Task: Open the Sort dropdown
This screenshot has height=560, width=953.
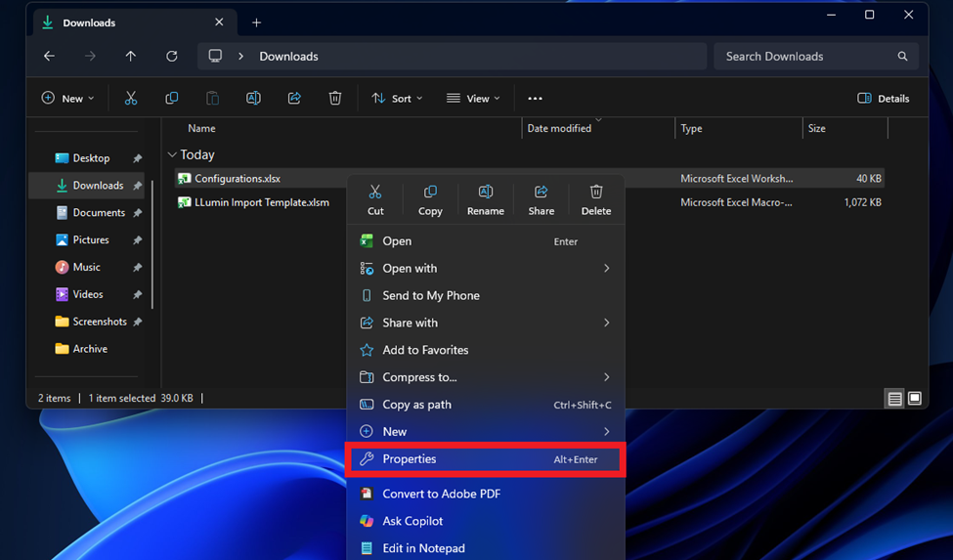Action: point(397,99)
